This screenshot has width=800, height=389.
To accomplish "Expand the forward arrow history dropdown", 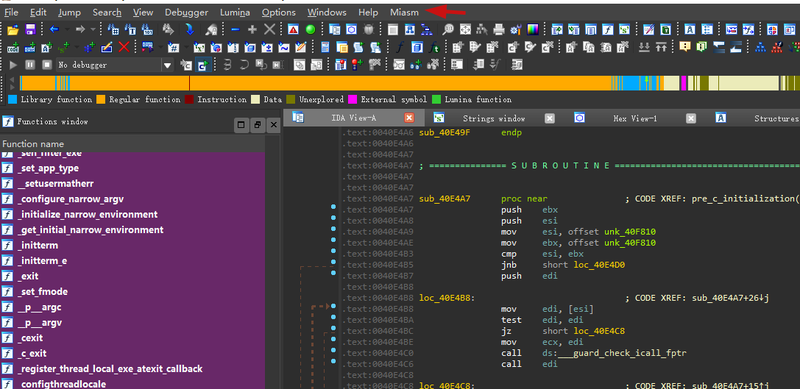I will click(93, 30).
